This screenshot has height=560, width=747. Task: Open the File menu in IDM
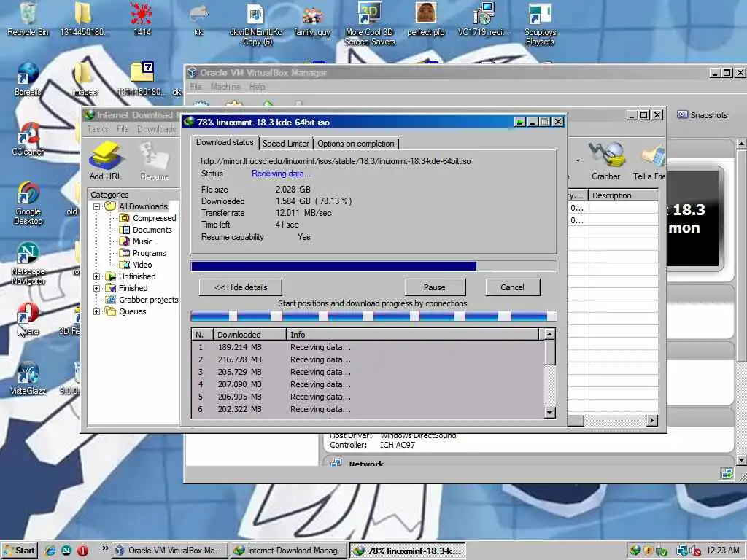123,129
